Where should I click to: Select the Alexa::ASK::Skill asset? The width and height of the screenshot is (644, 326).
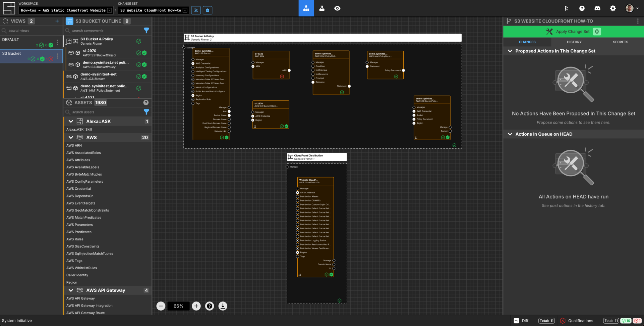[79, 129]
